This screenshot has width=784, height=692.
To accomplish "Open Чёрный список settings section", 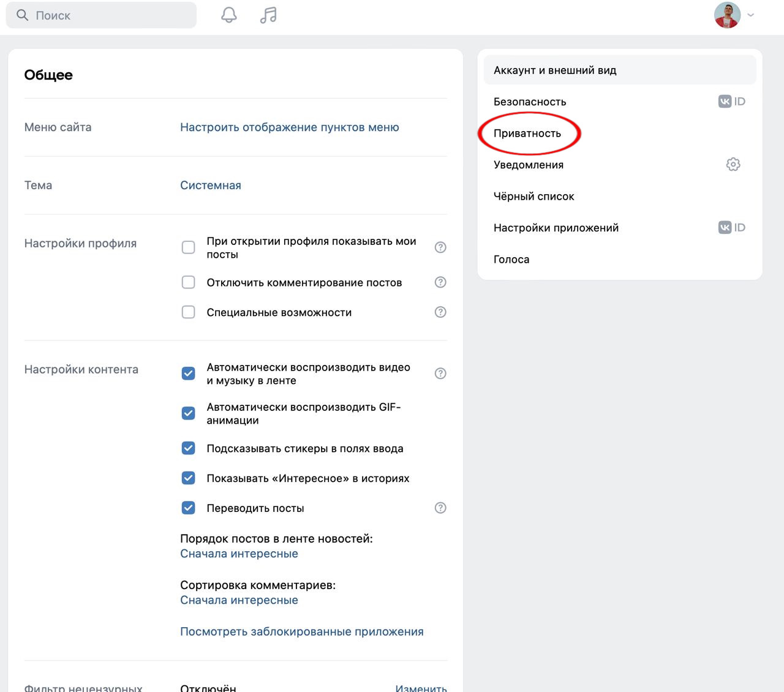I will (x=533, y=196).
